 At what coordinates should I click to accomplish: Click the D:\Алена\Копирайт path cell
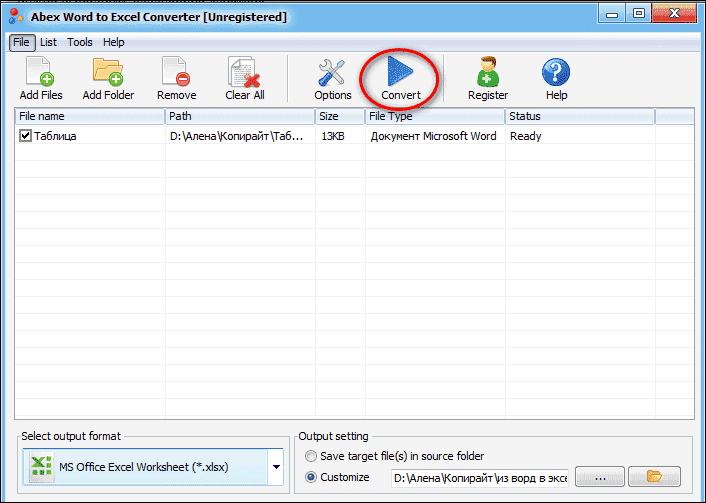(x=236, y=136)
